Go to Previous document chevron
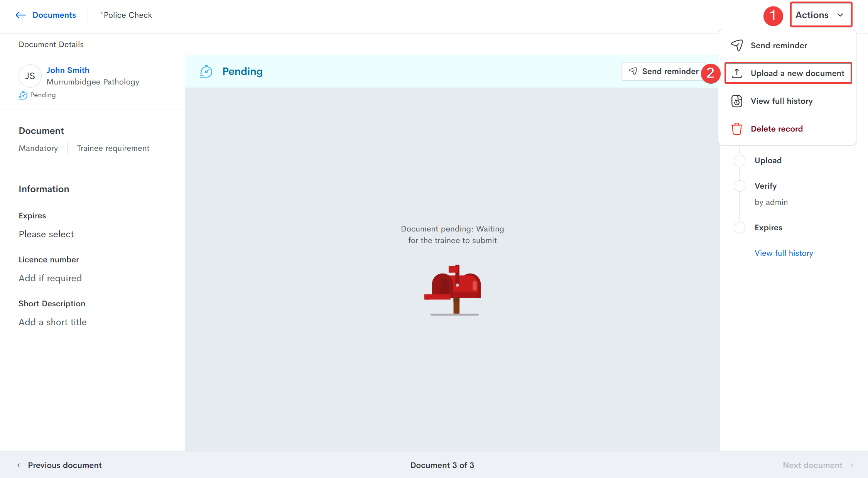Viewport: 868px width, 478px height. coord(19,465)
